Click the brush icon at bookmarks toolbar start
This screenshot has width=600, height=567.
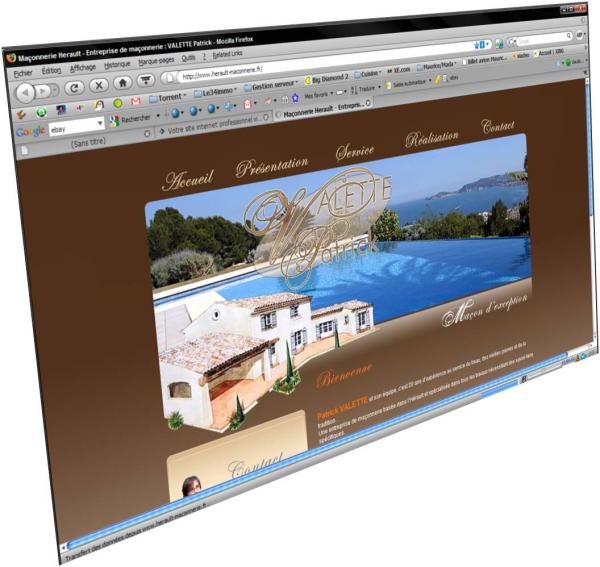point(21,114)
